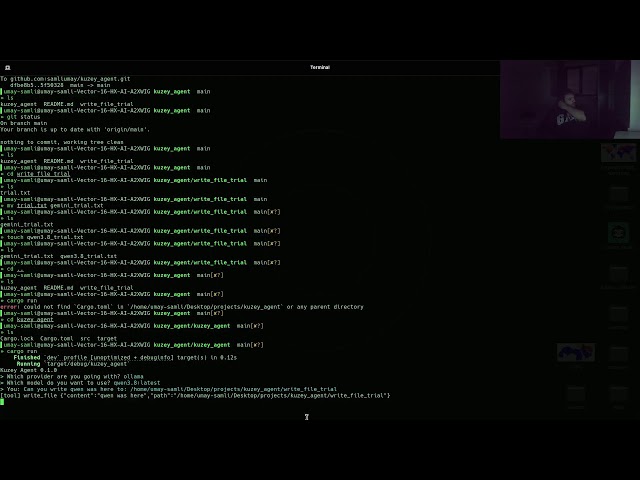Image resolution: width=640 pixels, height=480 pixels.
Task: Open the green desktop icon behind the terminal
Action: 618,233
